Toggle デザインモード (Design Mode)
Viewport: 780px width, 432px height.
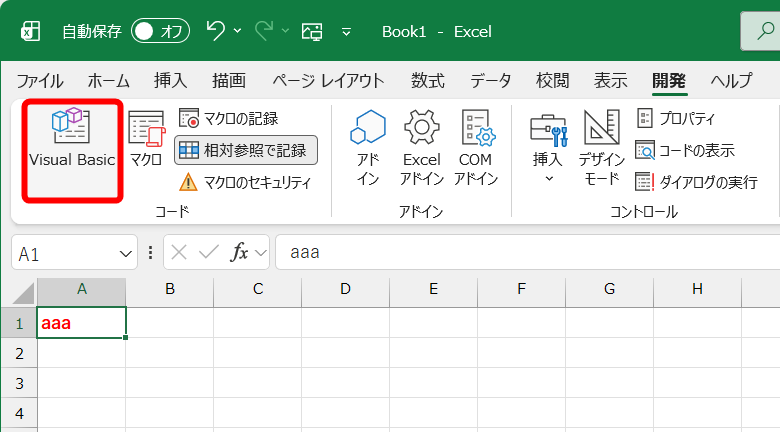[x=601, y=148]
